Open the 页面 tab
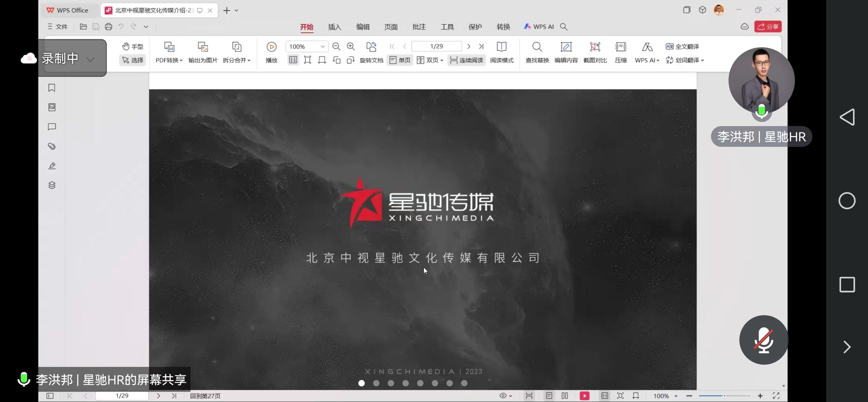The width and height of the screenshot is (868, 402). click(391, 27)
